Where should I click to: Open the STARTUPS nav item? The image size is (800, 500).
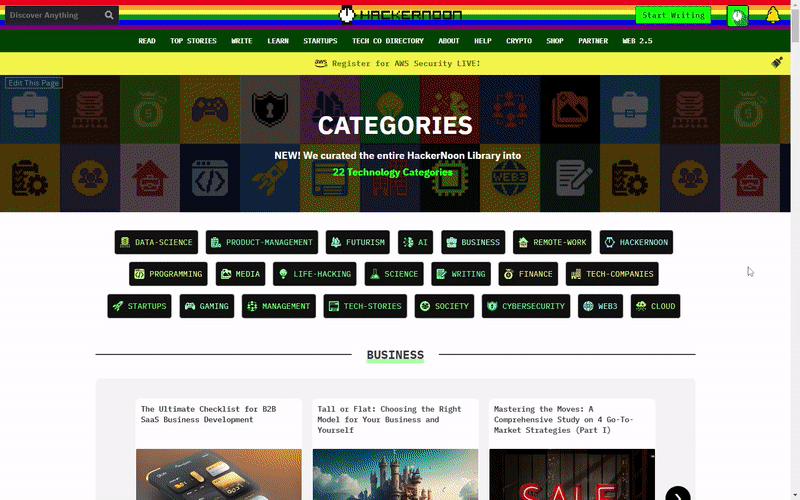[x=320, y=41]
